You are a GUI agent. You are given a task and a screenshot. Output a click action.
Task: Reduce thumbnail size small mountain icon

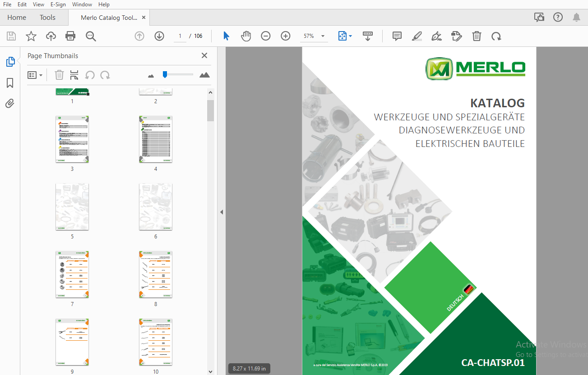click(x=151, y=76)
